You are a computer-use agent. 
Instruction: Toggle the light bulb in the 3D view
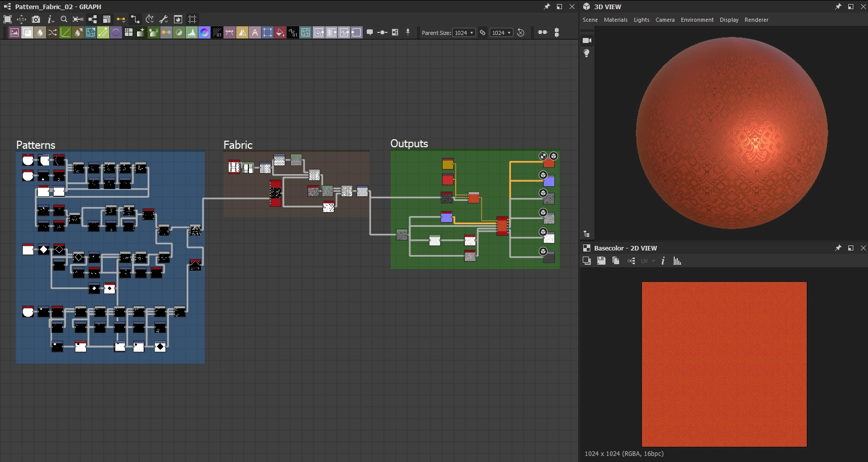coord(587,53)
